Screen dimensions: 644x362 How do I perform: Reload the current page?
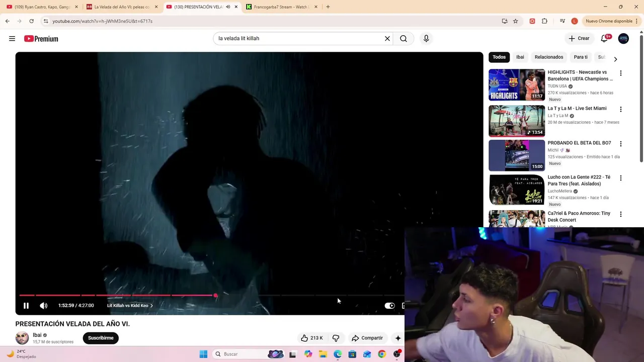(31, 21)
